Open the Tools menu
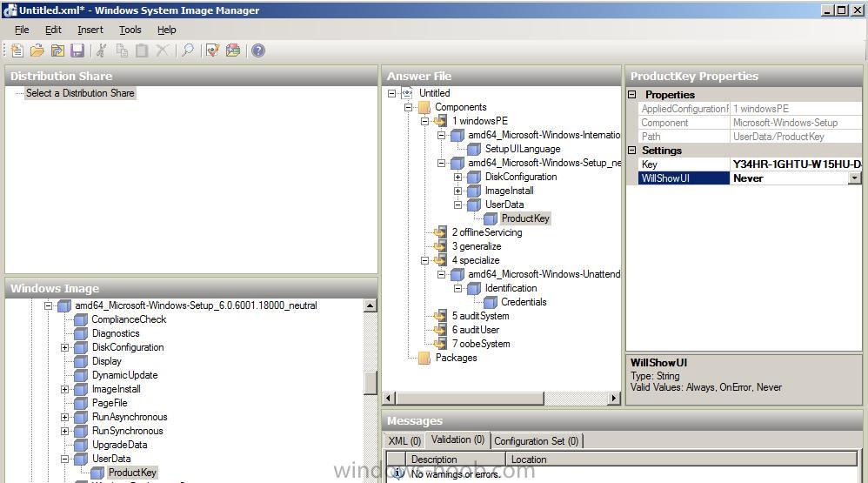Viewport: 868px width, 483px height. coord(130,30)
